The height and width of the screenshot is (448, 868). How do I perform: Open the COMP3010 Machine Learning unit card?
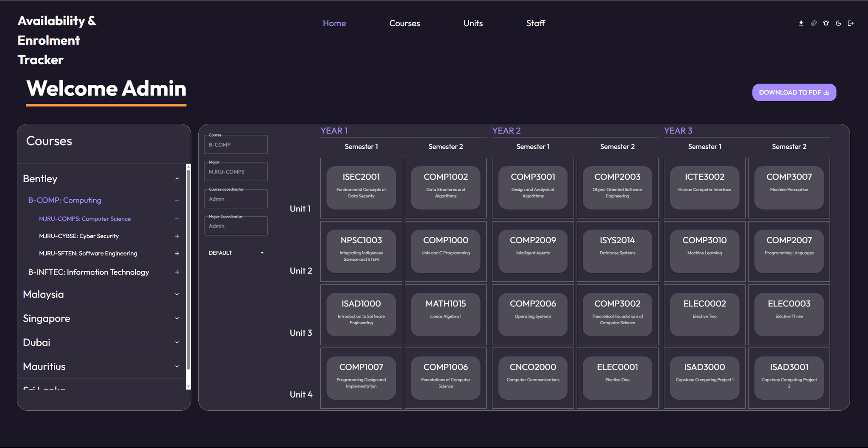point(704,251)
